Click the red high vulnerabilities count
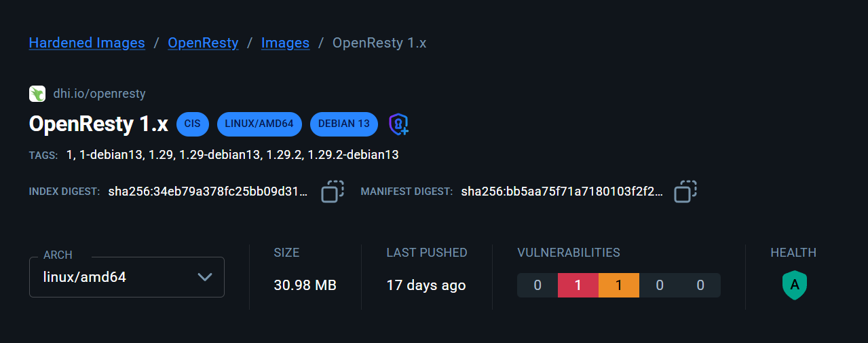868x343 pixels. 578,285
